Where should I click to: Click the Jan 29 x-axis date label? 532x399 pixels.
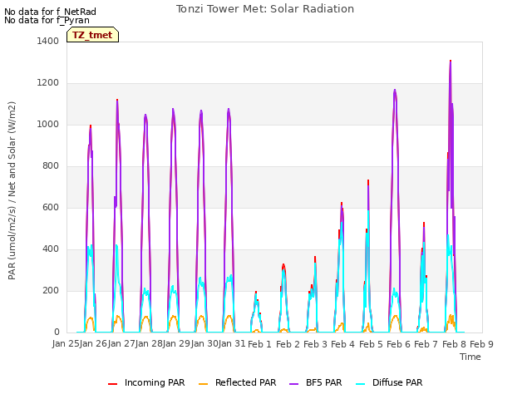click(x=176, y=344)
